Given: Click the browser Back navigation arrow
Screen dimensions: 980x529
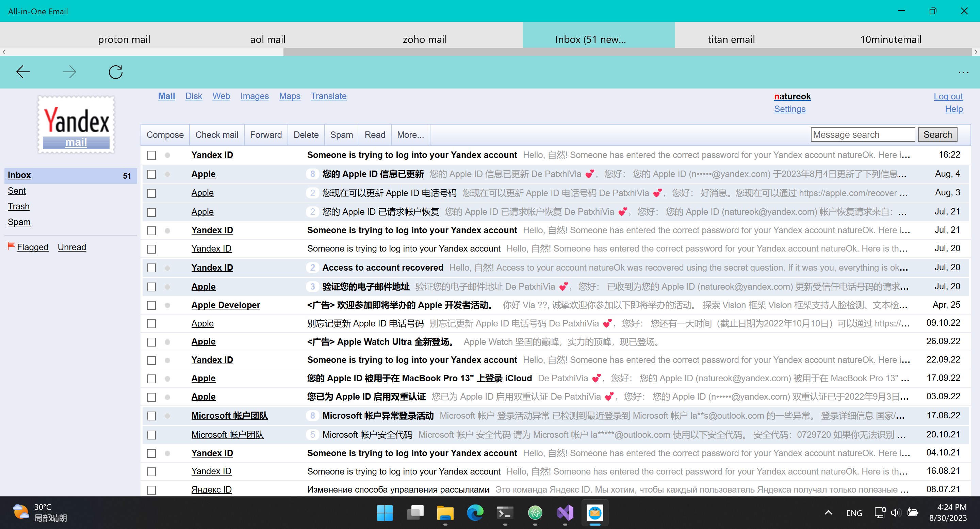Looking at the screenshot, I should point(23,72).
